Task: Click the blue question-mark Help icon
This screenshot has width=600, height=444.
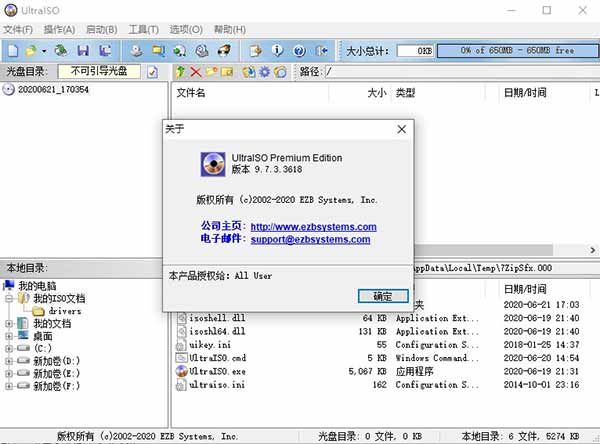Action: pyautogui.click(x=300, y=51)
